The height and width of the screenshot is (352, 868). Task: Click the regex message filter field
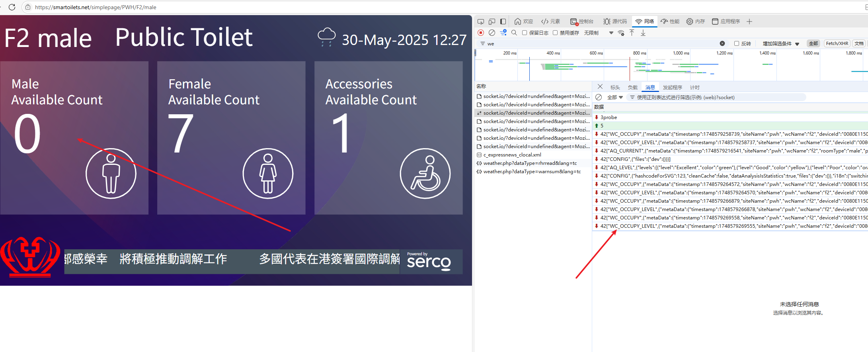[x=716, y=97]
